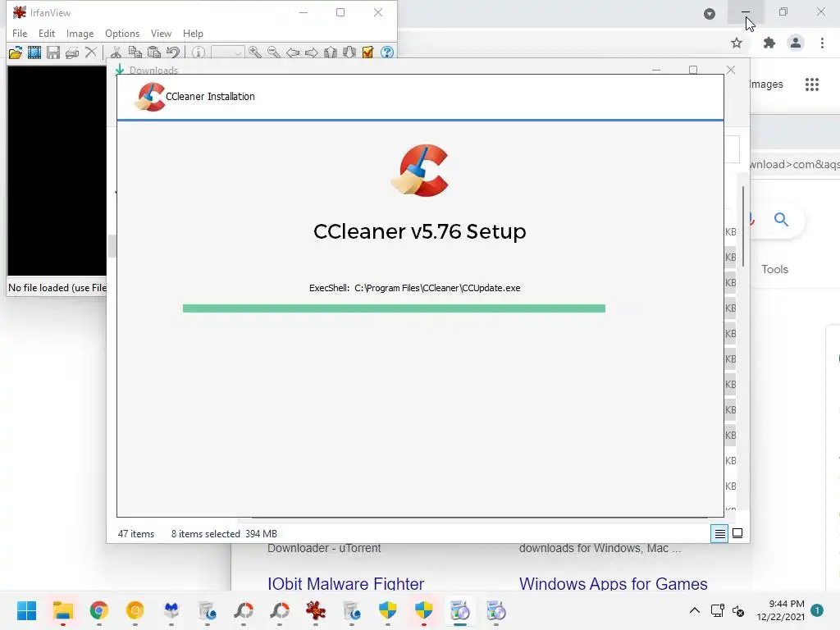Click the Print icon in IrfanView toolbar
The image size is (840, 630).
pyautogui.click(x=72, y=52)
